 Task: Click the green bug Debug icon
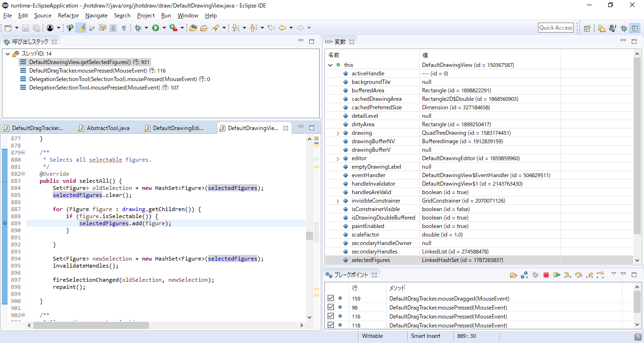(138, 28)
